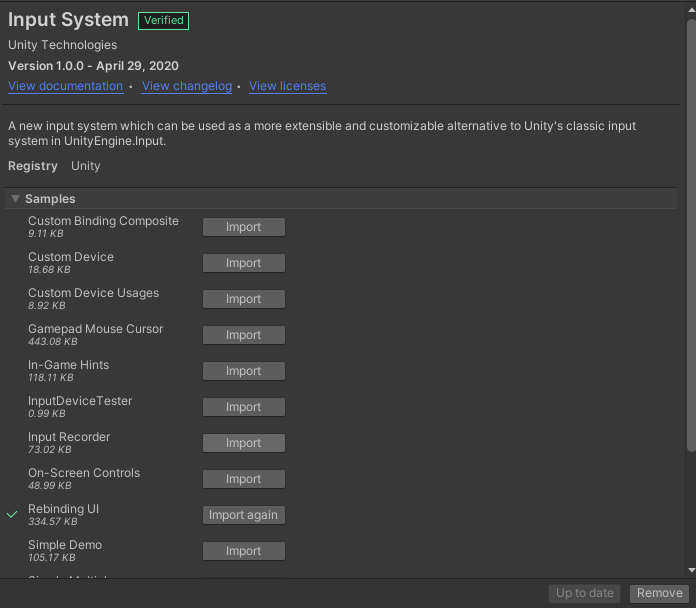Screen dimensions: 696x608
Task: Import the In-Game Hints sample
Action: point(243,371)
